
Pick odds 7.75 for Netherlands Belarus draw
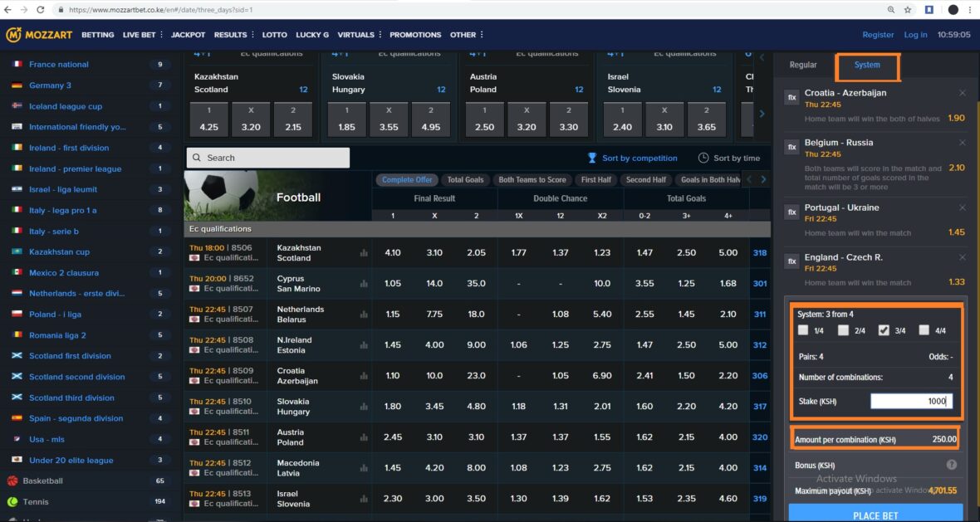point(434,314)
